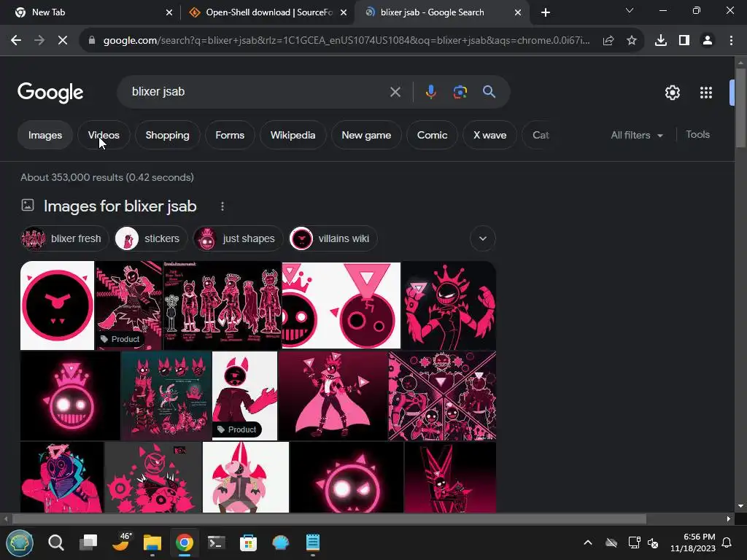Viewport: 747px width, 560px height.
Task: Select the Videos filter
Action: (x=104, y=135)
